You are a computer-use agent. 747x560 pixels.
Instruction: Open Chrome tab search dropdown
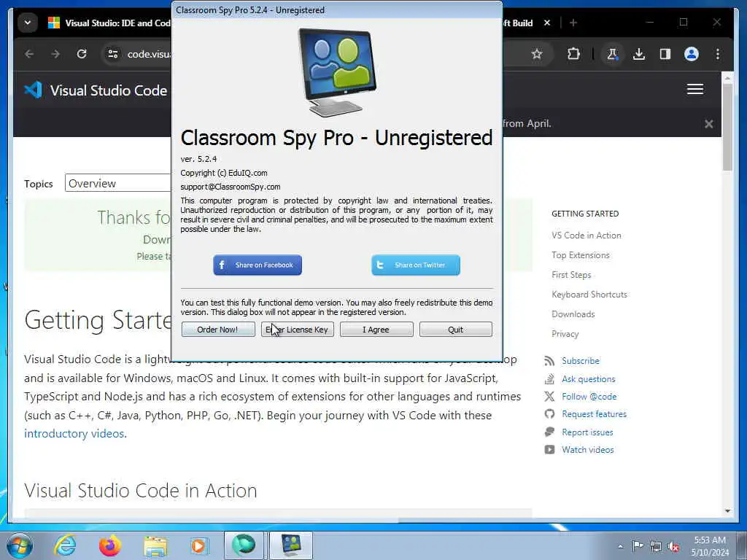[28, 23]
